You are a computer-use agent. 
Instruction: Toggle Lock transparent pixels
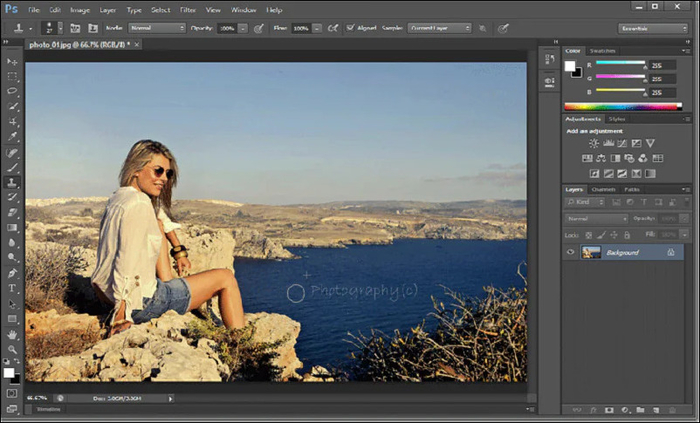pos(589,235)
